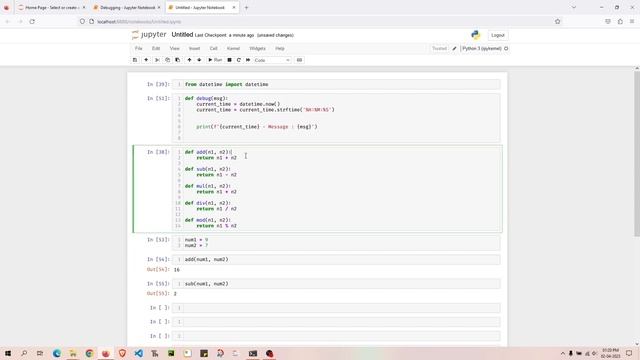Open the cell type Code dropdown
640x360 pixels.
pyautogui.click(x=272, y=60)
